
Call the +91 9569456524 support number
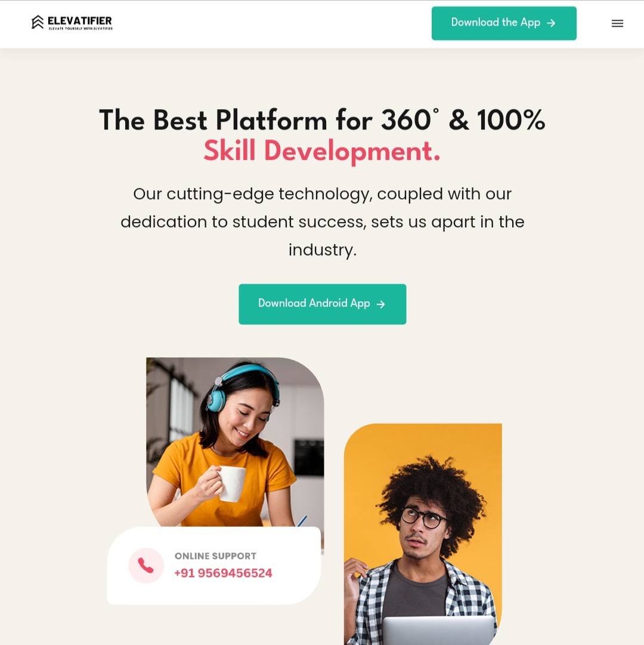tap(223, 573)
